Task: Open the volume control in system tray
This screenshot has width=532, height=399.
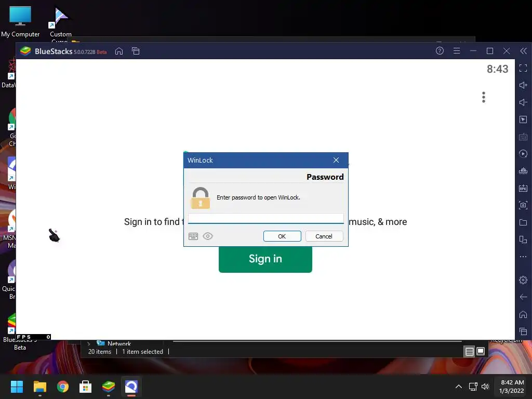Action: tap(485, 387)
